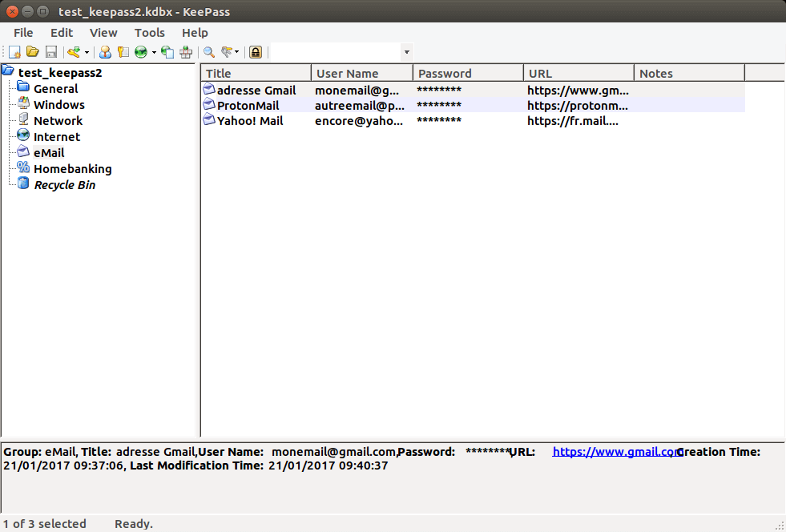Select the Network group
Viewport: 786px width, 532px height.
coord(58,121)
